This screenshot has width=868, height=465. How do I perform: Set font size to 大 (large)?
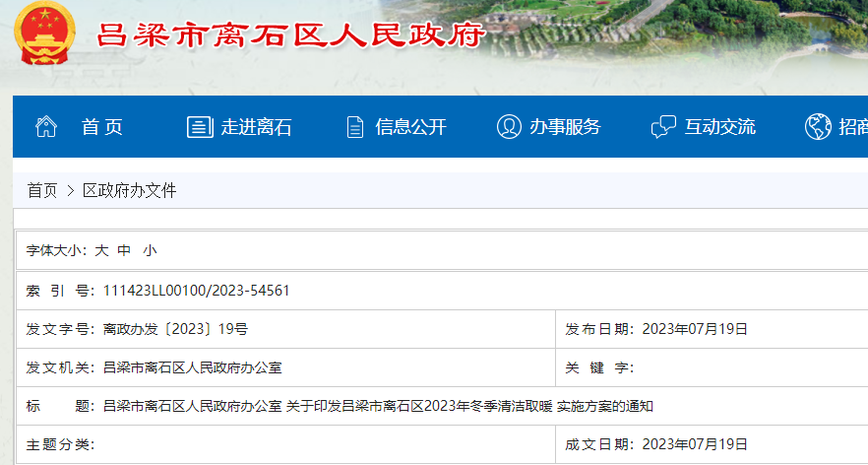101,251
